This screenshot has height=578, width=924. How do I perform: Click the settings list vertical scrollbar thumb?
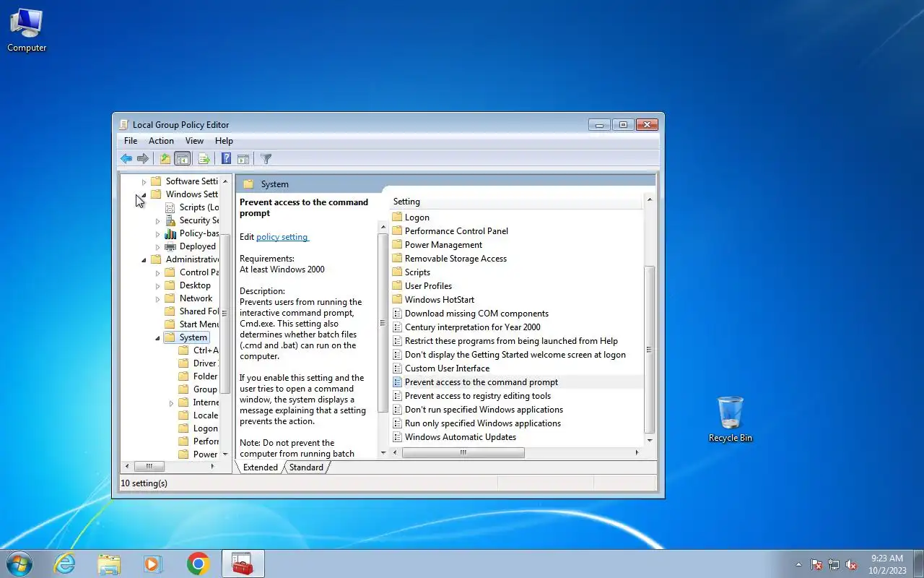[649, 349]
